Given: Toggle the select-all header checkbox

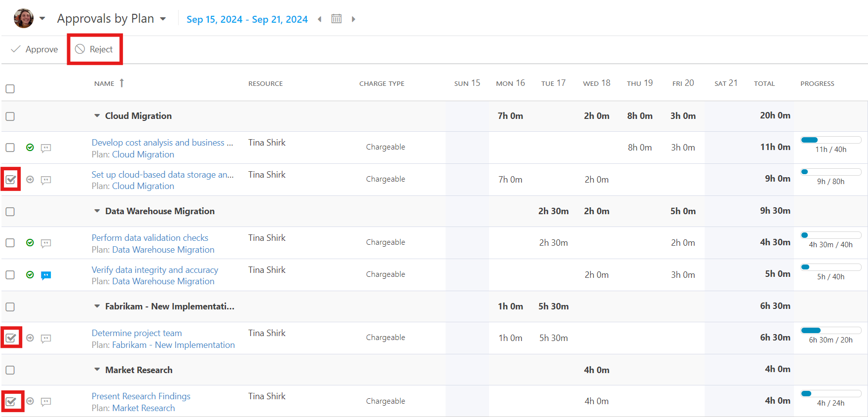Looking at the screenshot, I should (x=10, y=89).
